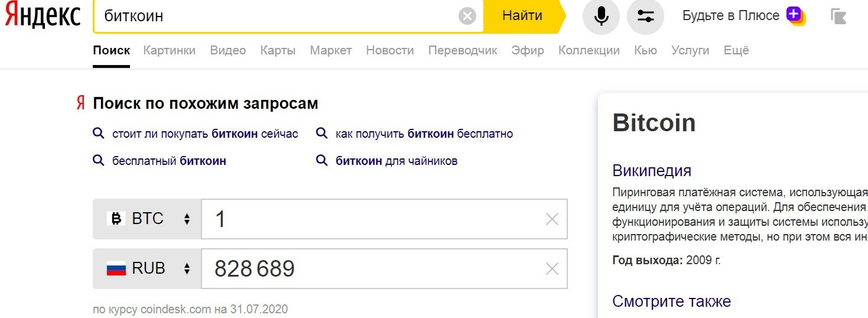Go to the Переводчик tab
The image size is (868, 318).
463,51
